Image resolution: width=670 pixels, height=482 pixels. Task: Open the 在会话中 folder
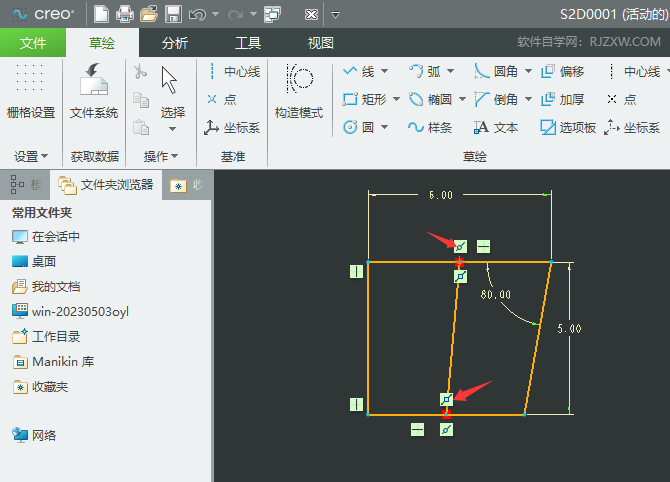pos(46,237)
